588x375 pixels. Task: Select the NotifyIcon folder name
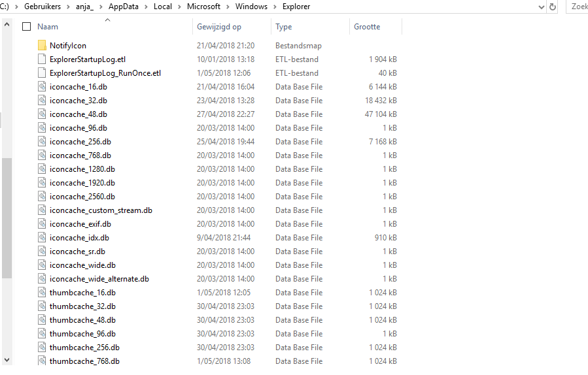(x=68, y=45)
